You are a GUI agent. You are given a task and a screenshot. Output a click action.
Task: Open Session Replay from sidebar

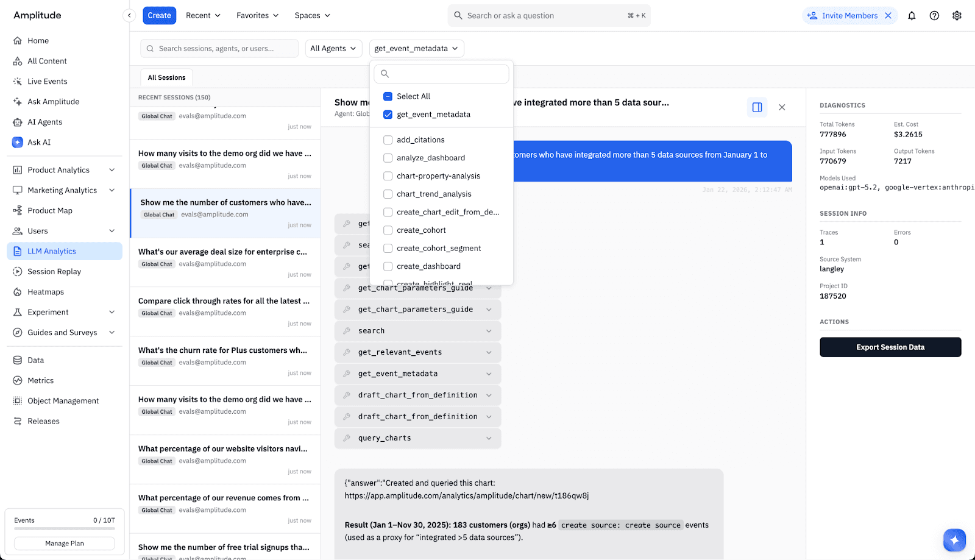(54, 272)
